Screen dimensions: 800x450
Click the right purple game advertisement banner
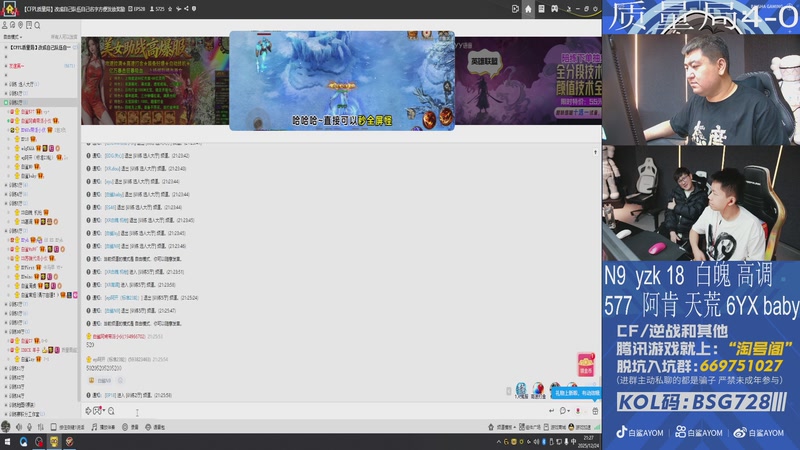click(x=528, y=81)
